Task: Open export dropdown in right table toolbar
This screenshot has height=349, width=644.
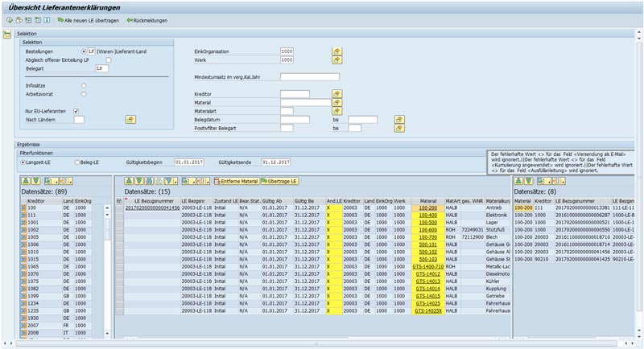Action: coord(544,181)
